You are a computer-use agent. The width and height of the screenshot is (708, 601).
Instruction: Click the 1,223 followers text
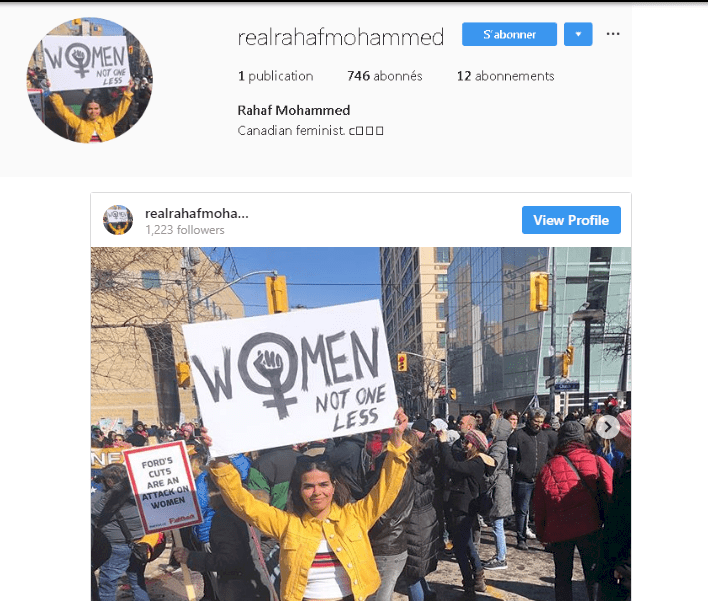[185, 230]
